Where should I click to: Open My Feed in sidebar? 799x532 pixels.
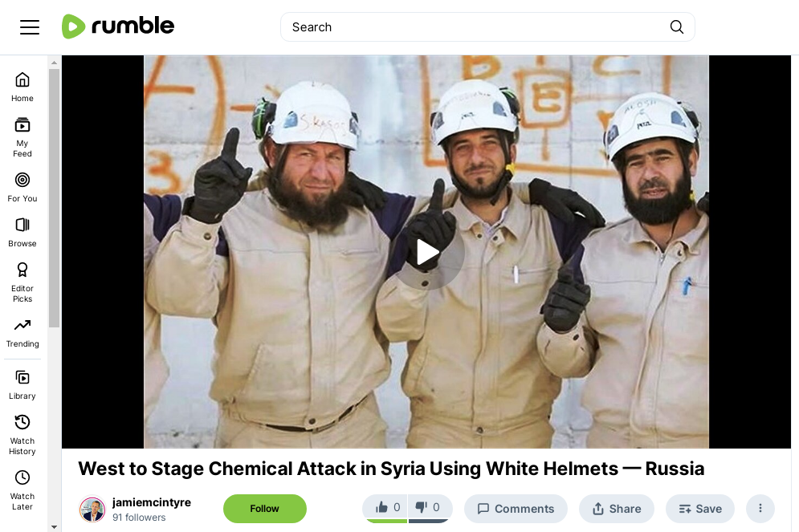pyautogui.click(x=22, y=137)
